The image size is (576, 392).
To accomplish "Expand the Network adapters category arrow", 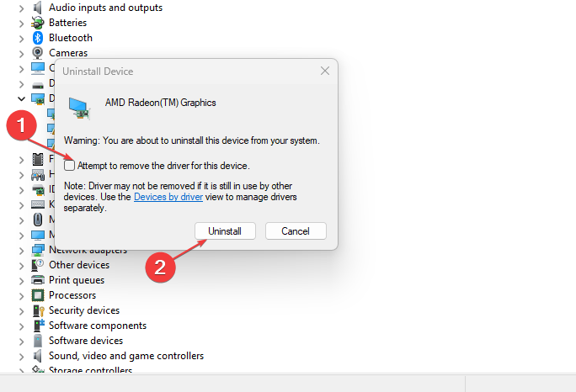I will [22, 251].
